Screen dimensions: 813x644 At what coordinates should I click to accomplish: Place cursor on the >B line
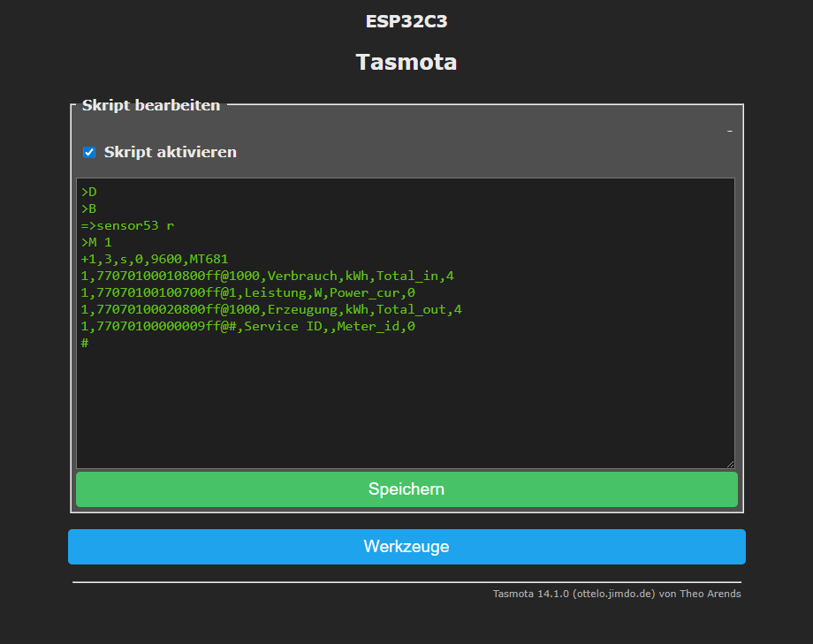click(x=88, y=208)
